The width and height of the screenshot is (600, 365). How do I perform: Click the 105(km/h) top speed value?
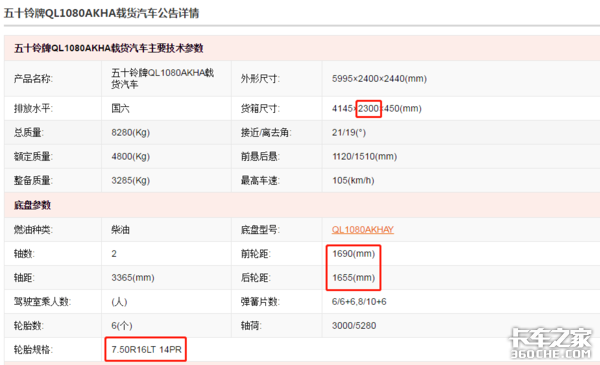point(353,180)
